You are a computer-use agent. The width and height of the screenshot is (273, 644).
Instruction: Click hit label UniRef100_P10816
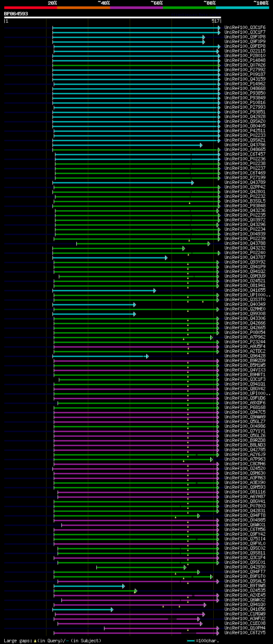245,103
